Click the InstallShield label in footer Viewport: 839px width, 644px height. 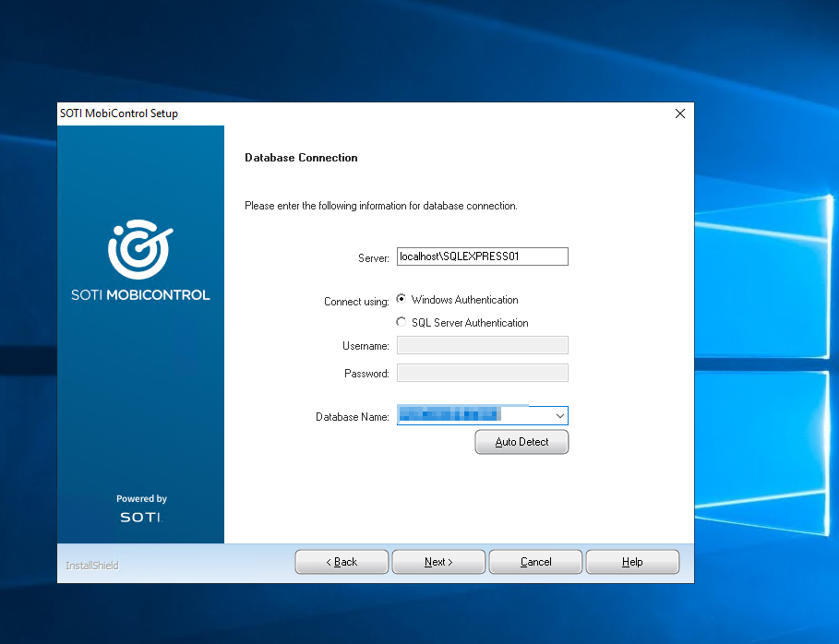(92, 565)
